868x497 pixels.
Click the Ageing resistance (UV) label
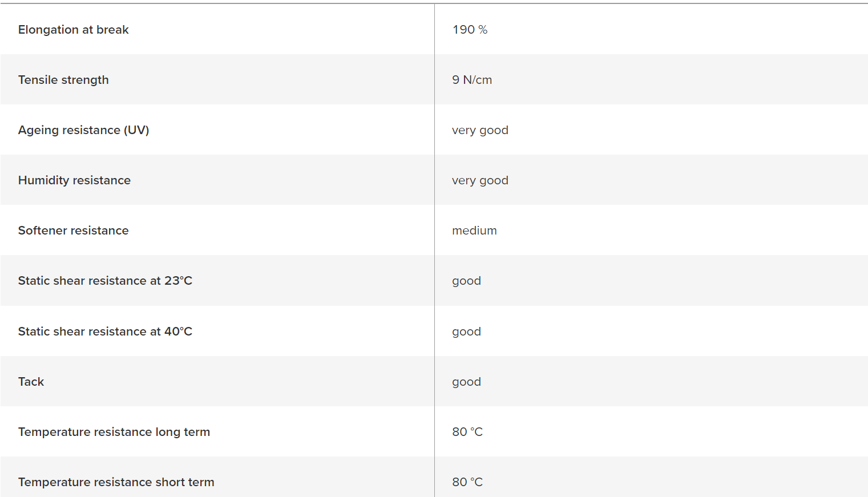(83, 130)
